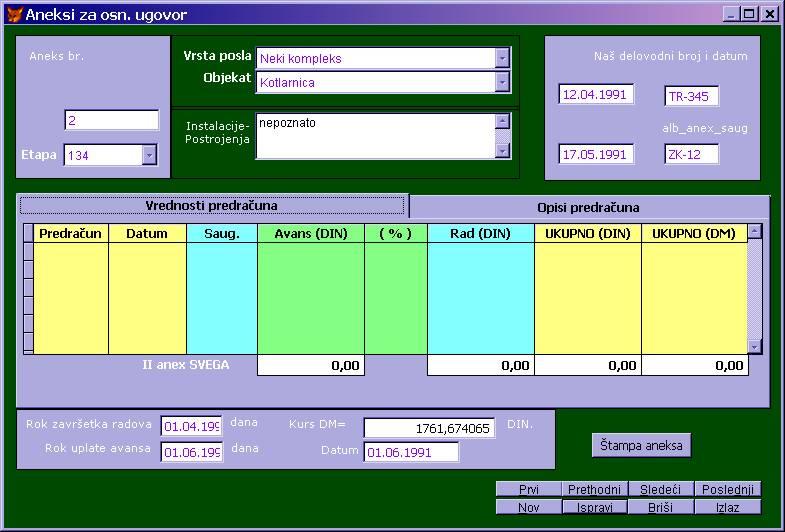Select the Vrednosti predračuna tab
Image resolution: width=785 pixels, height=532 pixels.
click(212, 205)
